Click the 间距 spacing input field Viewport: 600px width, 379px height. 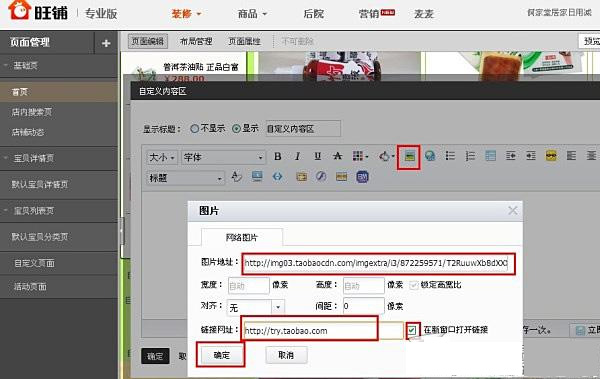pyautogui.click(x=364, y=306)
